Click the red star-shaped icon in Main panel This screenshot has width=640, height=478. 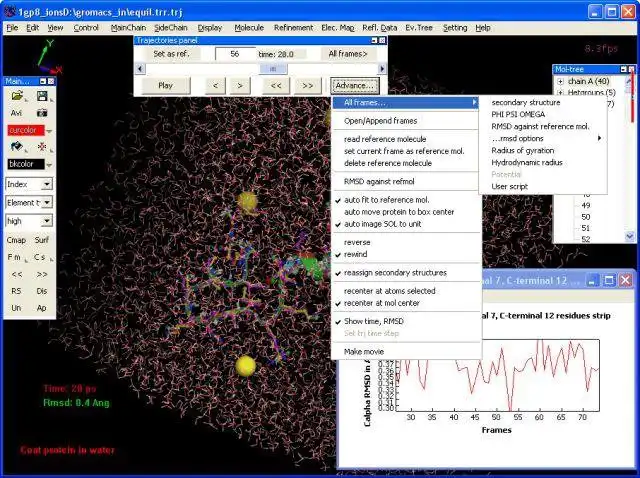pyautogui.click(x=42, y=146)
